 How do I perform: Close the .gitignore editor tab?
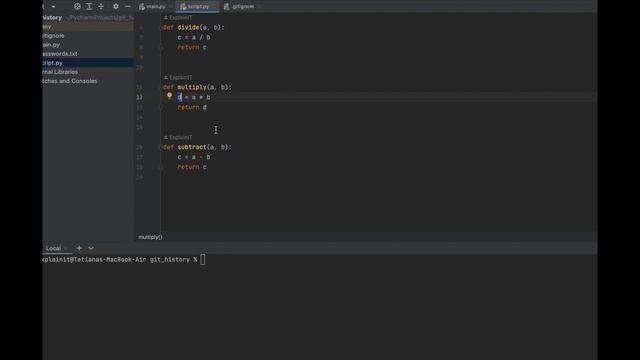click(x=260, y=7)
